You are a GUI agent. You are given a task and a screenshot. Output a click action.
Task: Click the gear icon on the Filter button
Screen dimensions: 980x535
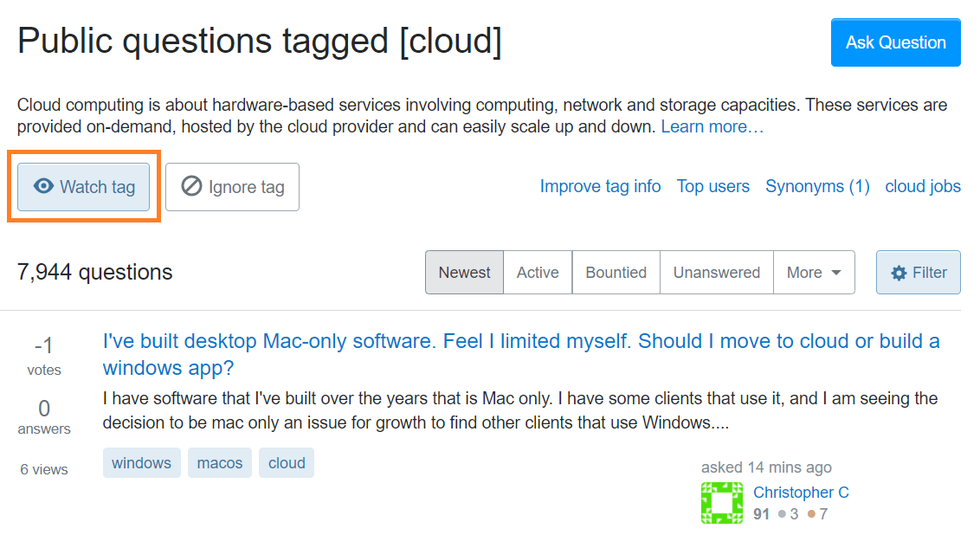pyautogui.click(x=899, y=274)
